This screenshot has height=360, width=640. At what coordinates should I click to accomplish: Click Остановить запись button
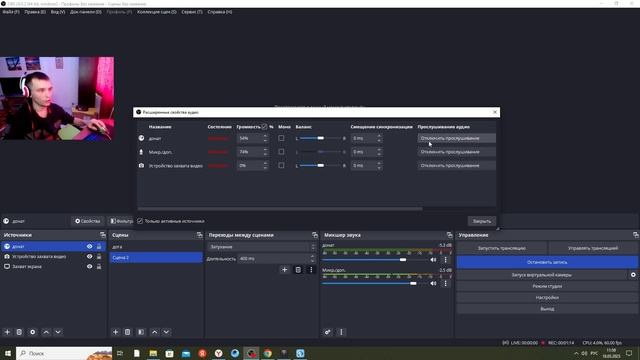(x=547, y=262)
